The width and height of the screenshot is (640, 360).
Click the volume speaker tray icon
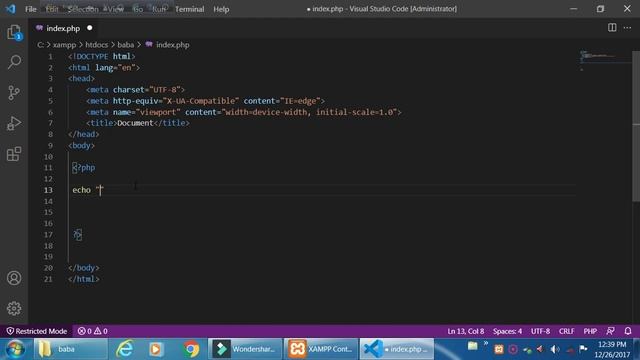(555, 349)
